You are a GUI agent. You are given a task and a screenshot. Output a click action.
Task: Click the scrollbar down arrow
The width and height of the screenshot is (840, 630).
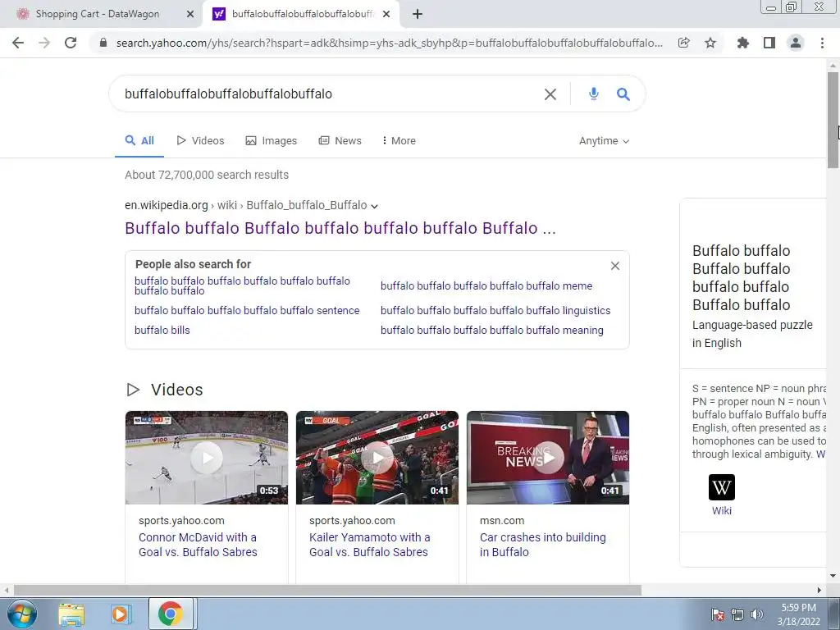click(833, 577)
